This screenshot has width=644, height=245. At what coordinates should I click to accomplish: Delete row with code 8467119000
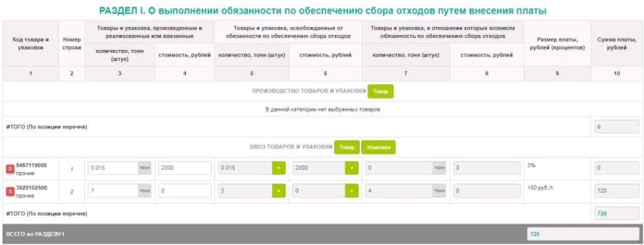(x=11, y=169)
